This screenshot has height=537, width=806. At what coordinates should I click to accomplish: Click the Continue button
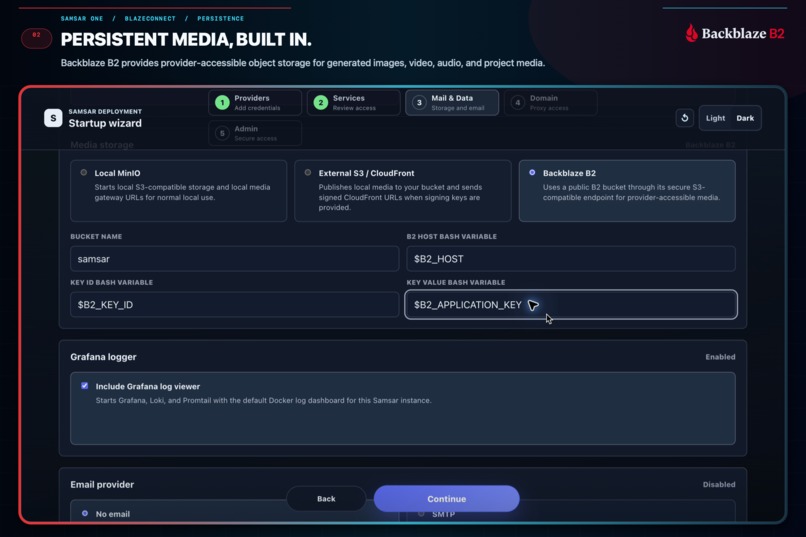point(446,498)
